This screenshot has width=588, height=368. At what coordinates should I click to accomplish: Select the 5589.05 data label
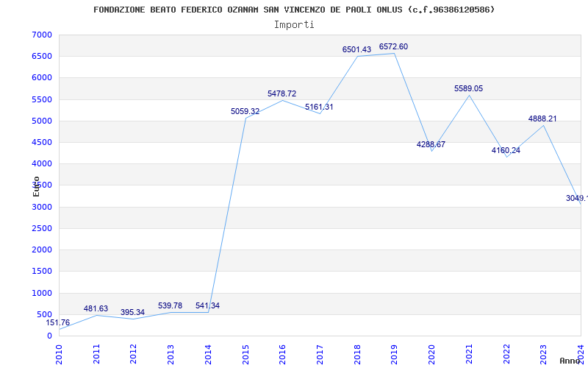pyautogui.click(x=468, y=88)
